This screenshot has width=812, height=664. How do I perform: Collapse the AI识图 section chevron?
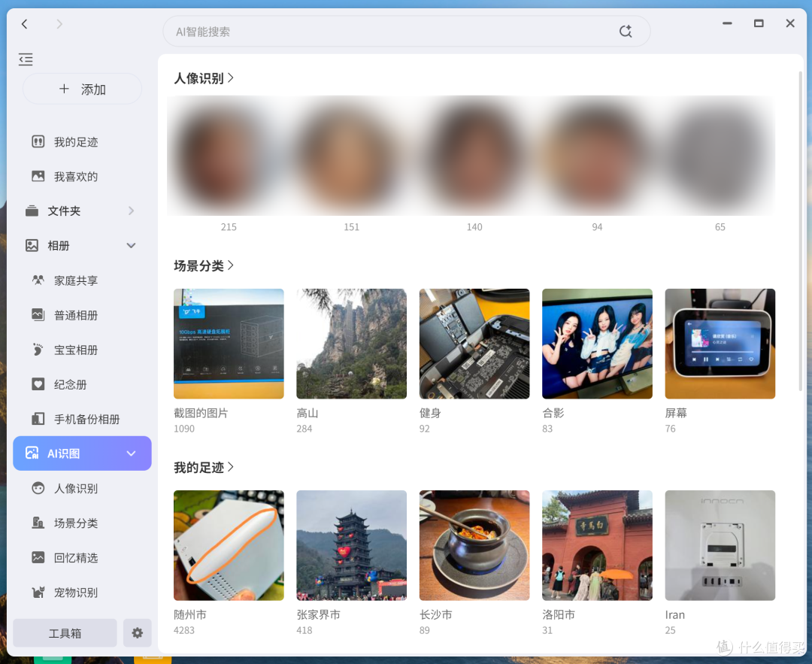[131, 453]
